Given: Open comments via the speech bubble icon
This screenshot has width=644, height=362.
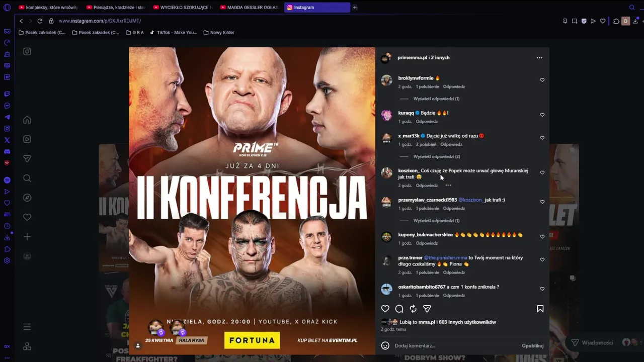Looking at the screenshot, I should pyautogui.click(x=399, y=309).
